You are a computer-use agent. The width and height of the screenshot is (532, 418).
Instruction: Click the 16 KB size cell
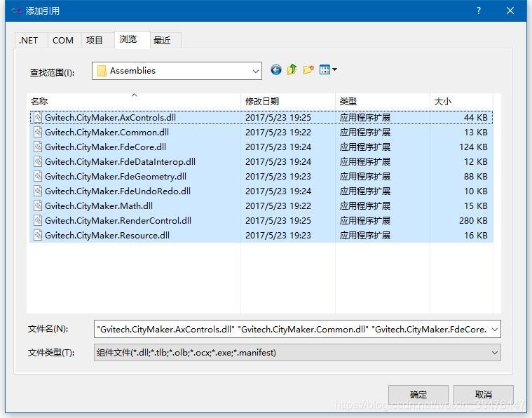[476, 236]
